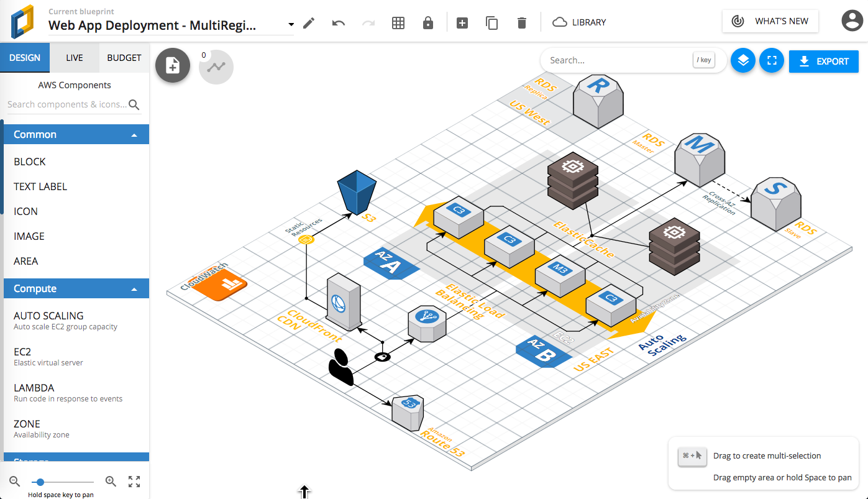
Task: Select the M3 EC2 instance block
Action: pyautogui.click(x=561, y=277)
